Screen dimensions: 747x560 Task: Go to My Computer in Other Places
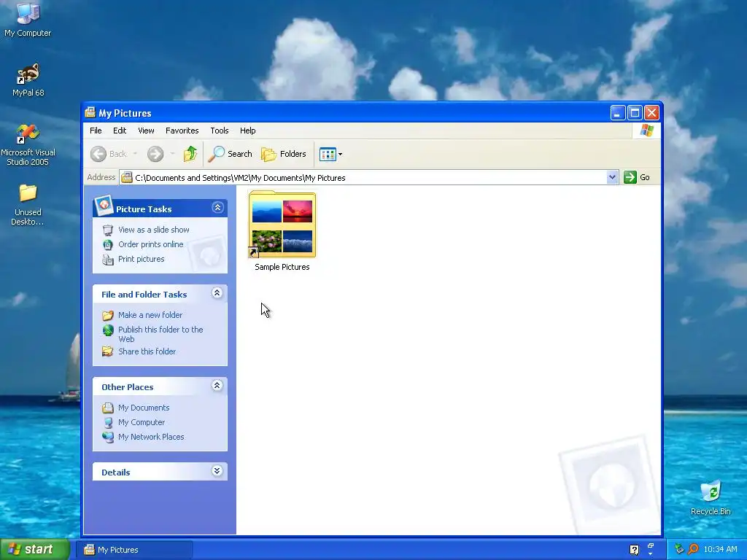[142, 422]
